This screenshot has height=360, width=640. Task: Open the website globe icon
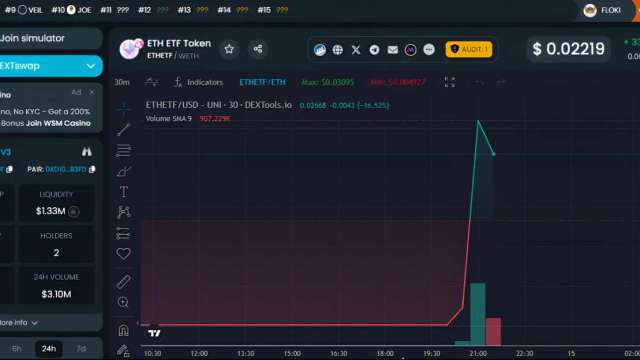(x=338, y=50)
